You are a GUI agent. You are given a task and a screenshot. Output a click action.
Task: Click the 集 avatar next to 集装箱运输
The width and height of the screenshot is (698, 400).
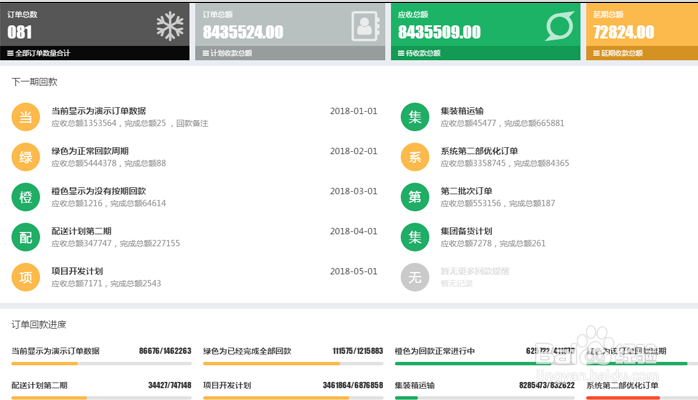pos(415,117)
